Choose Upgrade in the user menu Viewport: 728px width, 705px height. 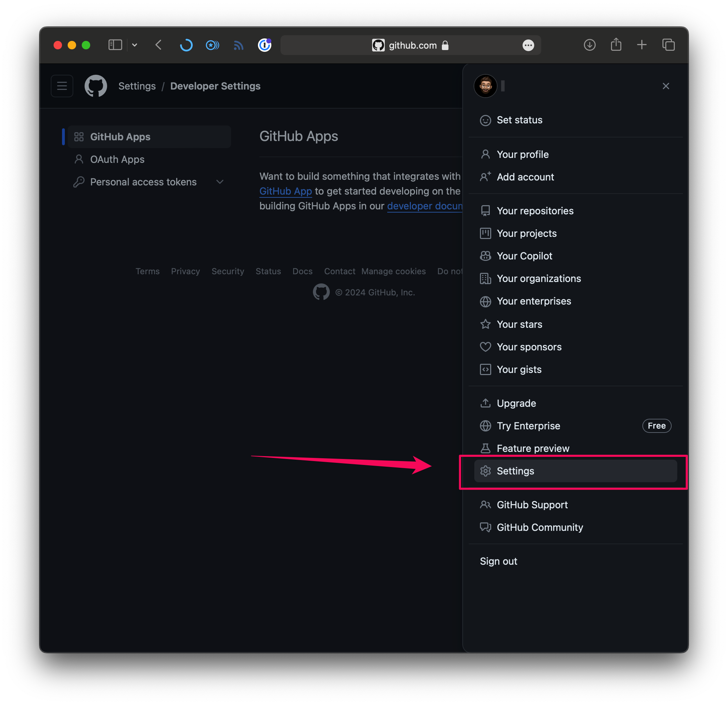575,403
